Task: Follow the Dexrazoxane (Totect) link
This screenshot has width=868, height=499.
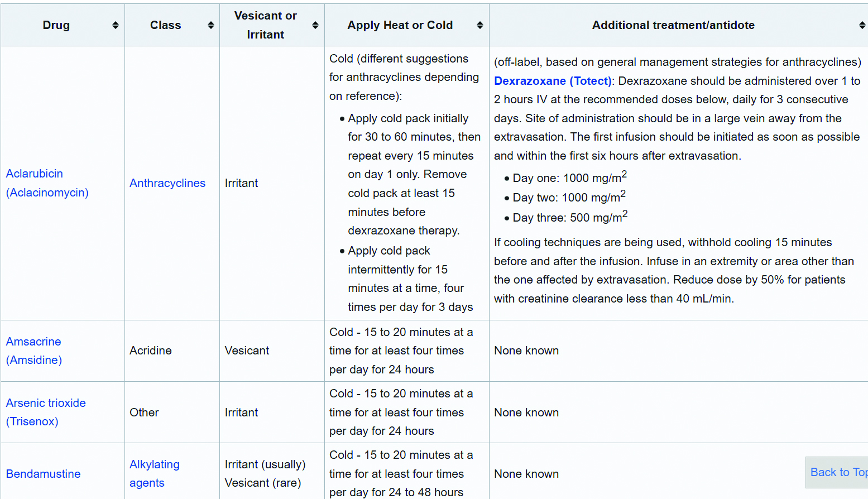Action: pyautogui.click(x=552, y=81)
